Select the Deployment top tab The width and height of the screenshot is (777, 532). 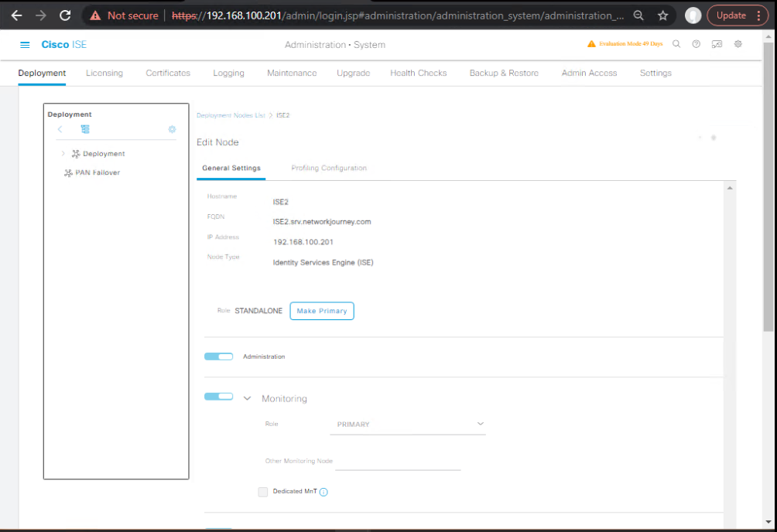point(42,73)
